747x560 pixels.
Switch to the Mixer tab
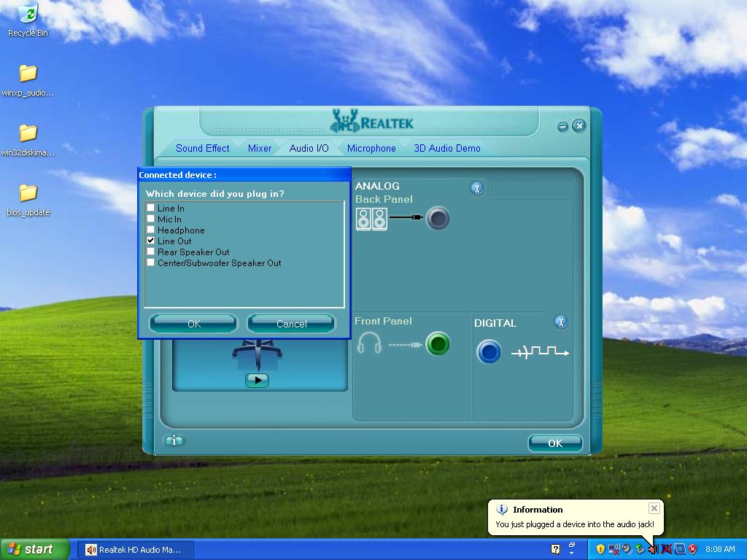click(260, 148)
